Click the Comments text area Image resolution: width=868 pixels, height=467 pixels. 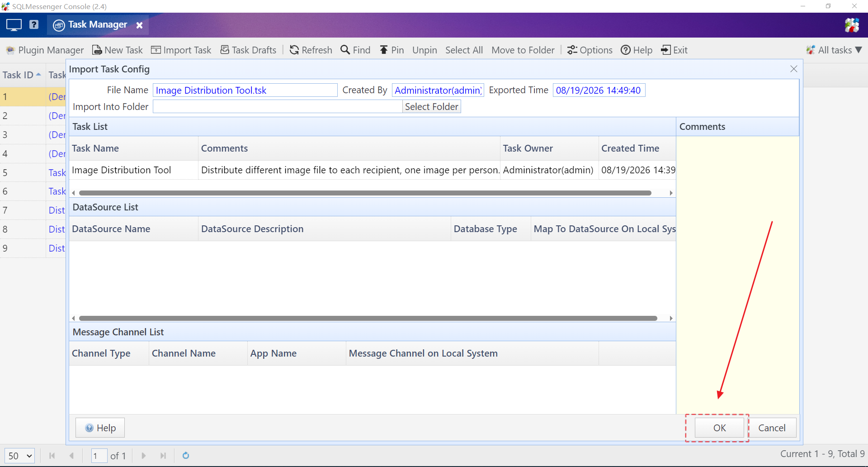737,275
